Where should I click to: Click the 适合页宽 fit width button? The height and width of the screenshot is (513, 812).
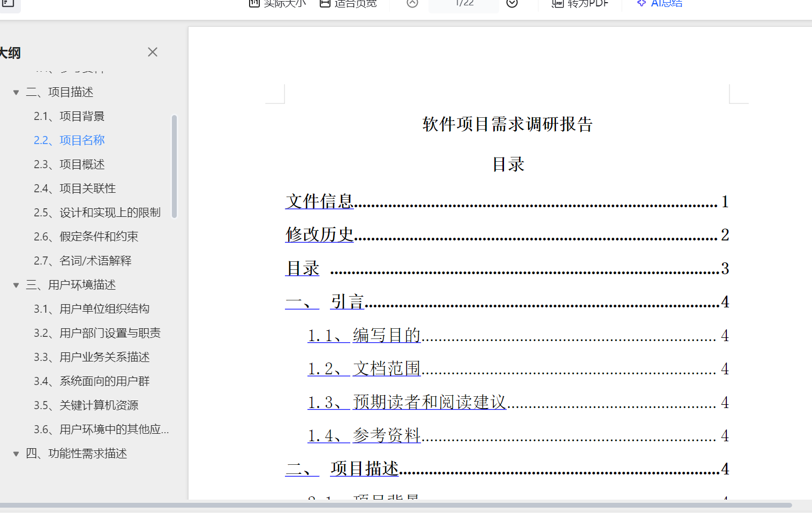coord(348,4)
